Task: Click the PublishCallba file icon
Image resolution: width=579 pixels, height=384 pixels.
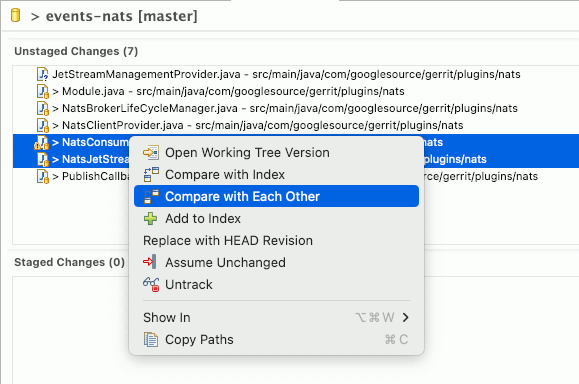Action: (42, 176)
